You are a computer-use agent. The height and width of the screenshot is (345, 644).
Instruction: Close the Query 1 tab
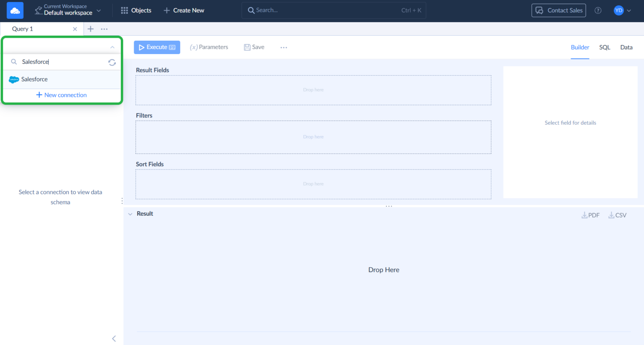click(x=75, y=29)
